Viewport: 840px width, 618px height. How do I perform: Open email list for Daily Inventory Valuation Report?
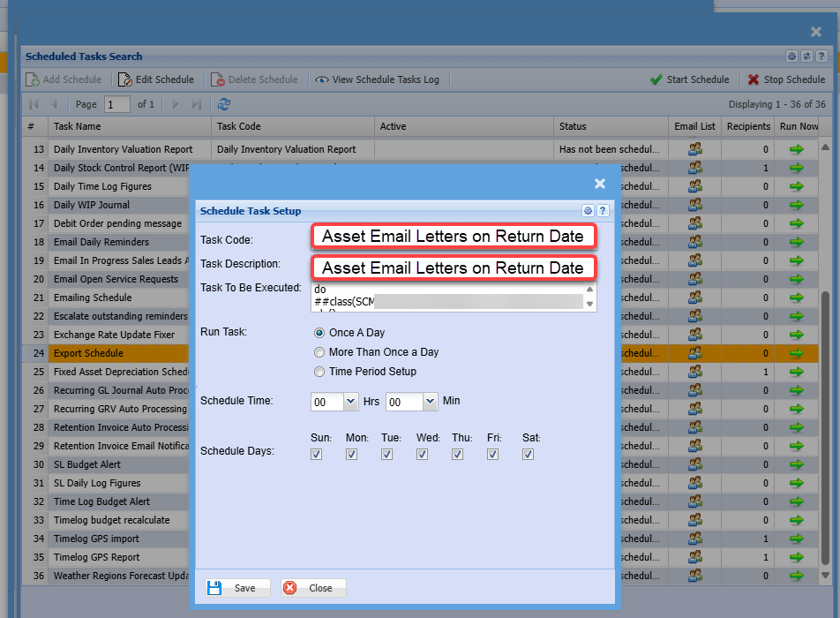[x=695, y=149]
